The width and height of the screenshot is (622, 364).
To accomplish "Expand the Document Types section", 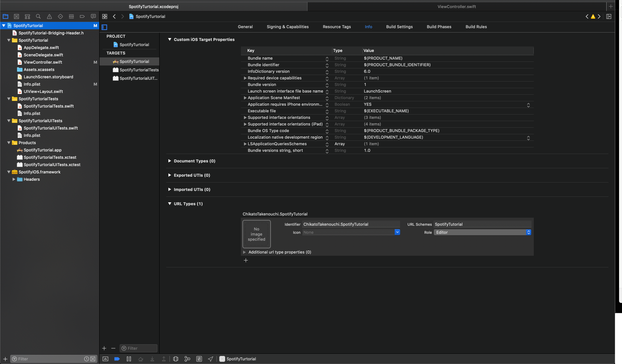I will point(170,161).
